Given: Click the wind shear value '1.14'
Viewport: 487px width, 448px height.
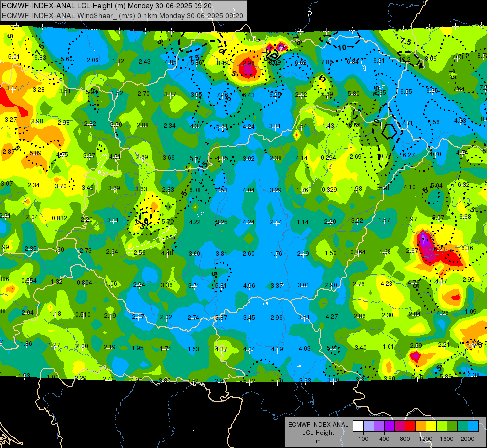Looking at the screenshot, I should tap(303, 222).
